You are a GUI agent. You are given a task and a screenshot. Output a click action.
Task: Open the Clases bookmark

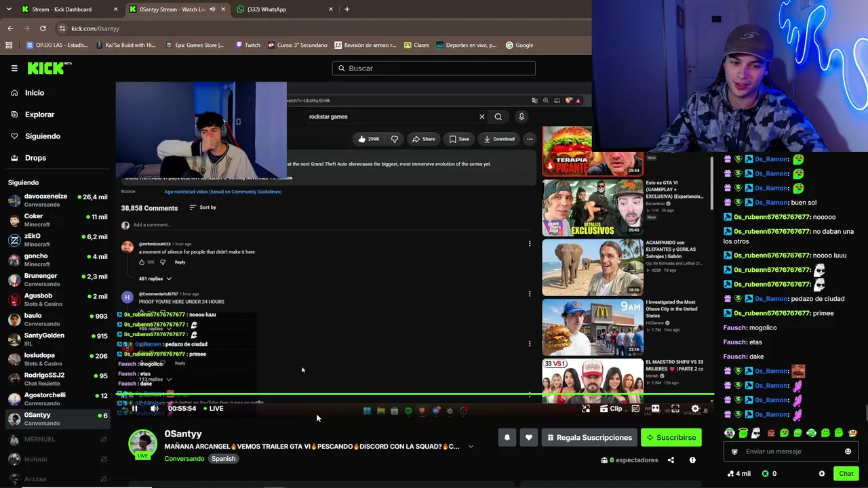coord(416,45)
